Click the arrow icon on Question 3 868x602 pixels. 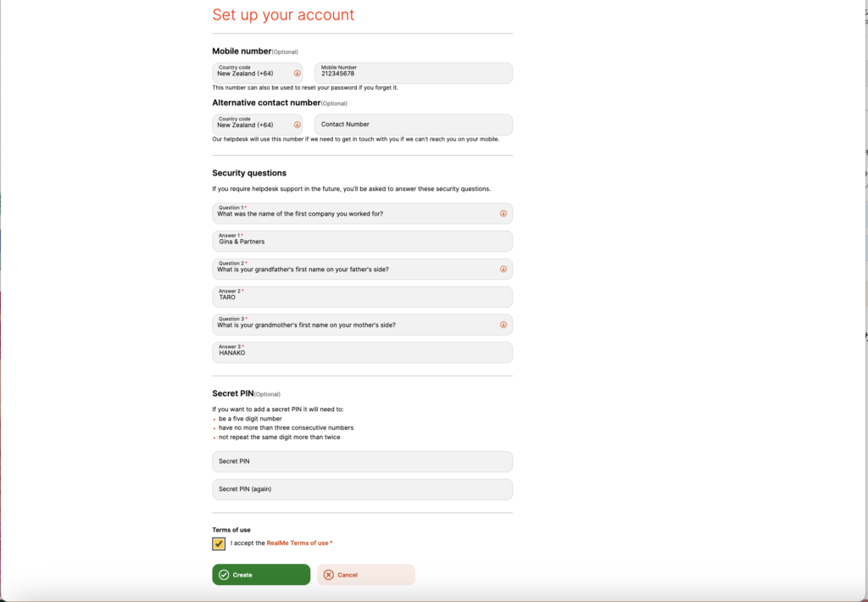coord(503,325)
